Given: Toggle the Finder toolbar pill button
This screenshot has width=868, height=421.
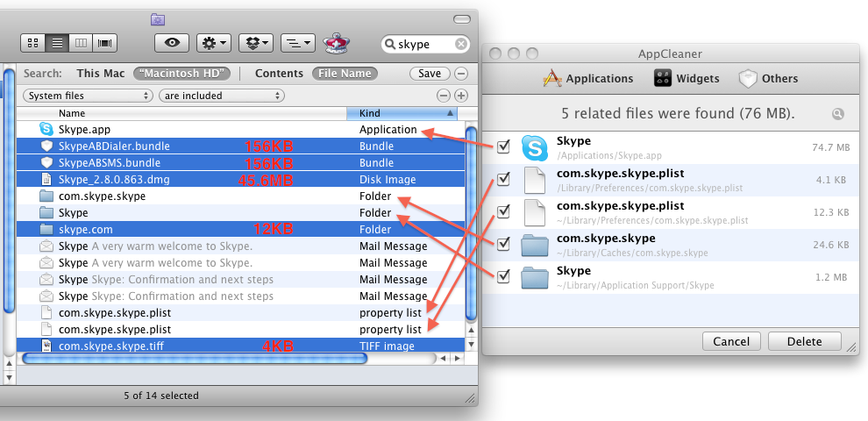Looking at the screenshot, I should (462, 19).
